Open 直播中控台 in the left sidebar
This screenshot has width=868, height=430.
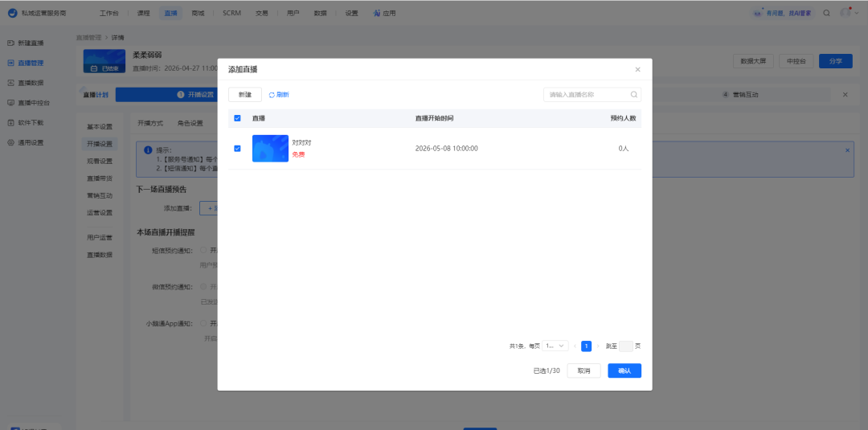(x=34, y=103)
